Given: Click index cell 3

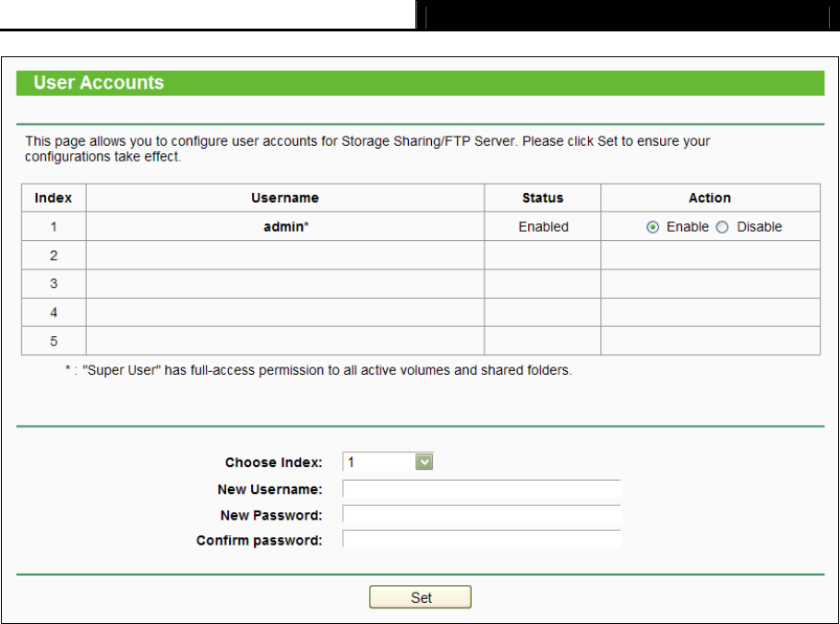Looking at the screenshot, I should pyautogui.click(x=54, y=284).
